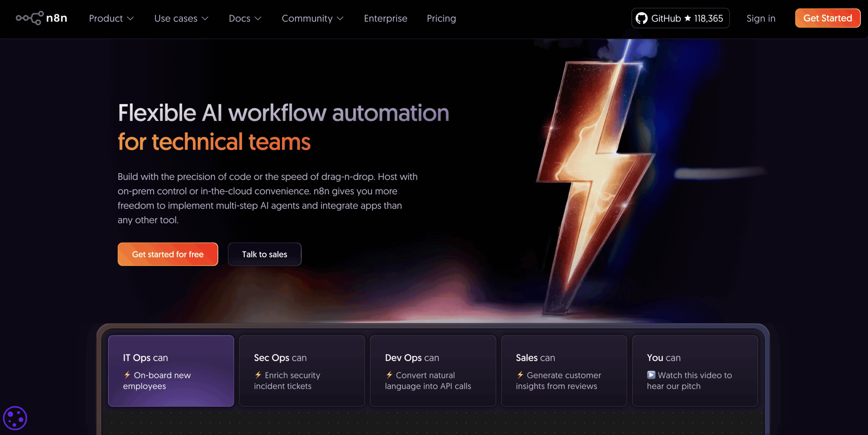
Task: Open the Docs navigation item
Action: tap(245, 18)
